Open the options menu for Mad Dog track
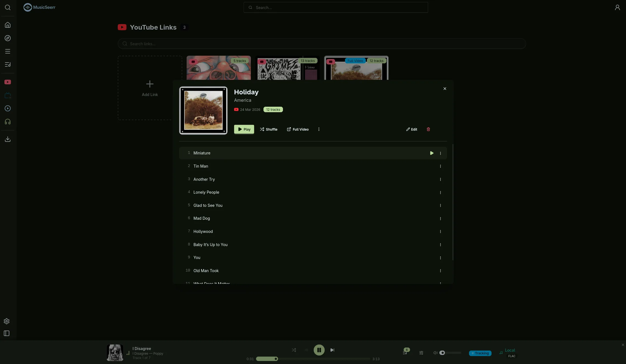This screenshot has height=364, width=626. (440, 218)
